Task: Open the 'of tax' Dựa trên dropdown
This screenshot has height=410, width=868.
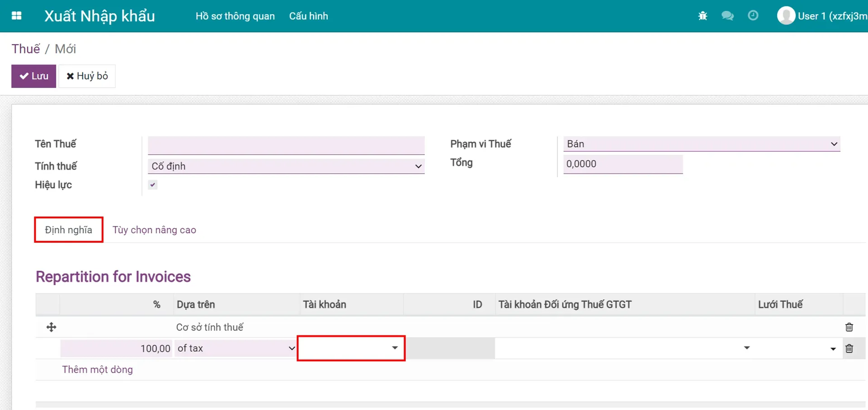Action: [x=236, y=349]
